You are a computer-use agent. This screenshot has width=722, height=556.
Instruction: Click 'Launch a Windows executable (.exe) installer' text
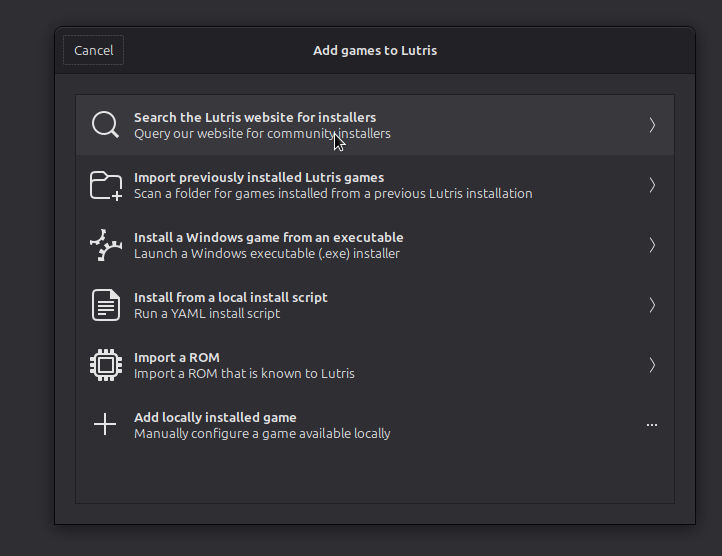coord(267,253)
